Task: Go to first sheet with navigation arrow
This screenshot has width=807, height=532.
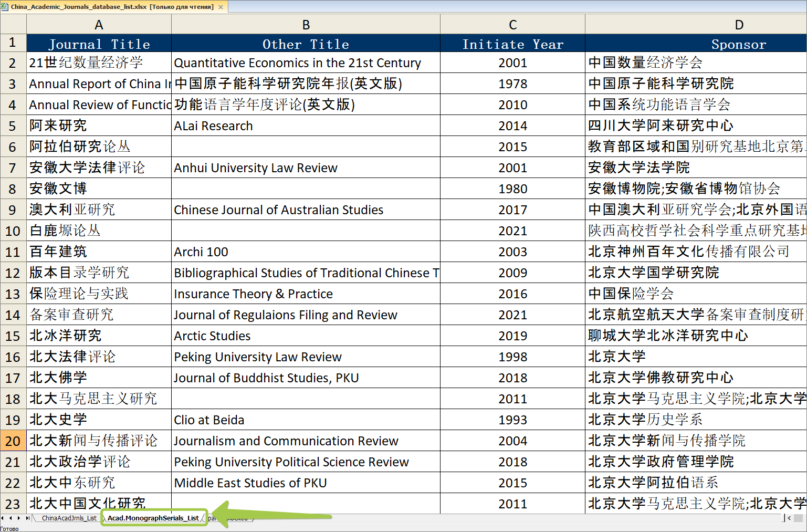Action: pos(3,518)
